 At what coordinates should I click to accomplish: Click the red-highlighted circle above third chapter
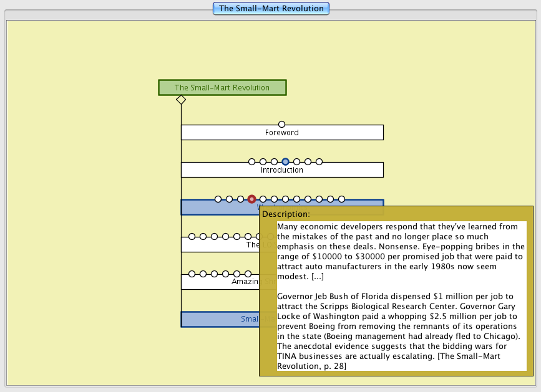tap(251, 199)
